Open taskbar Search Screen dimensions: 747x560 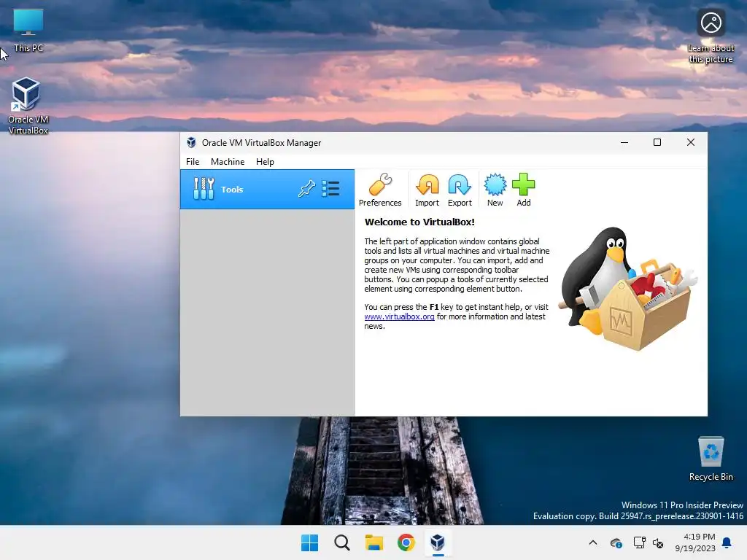341,542
